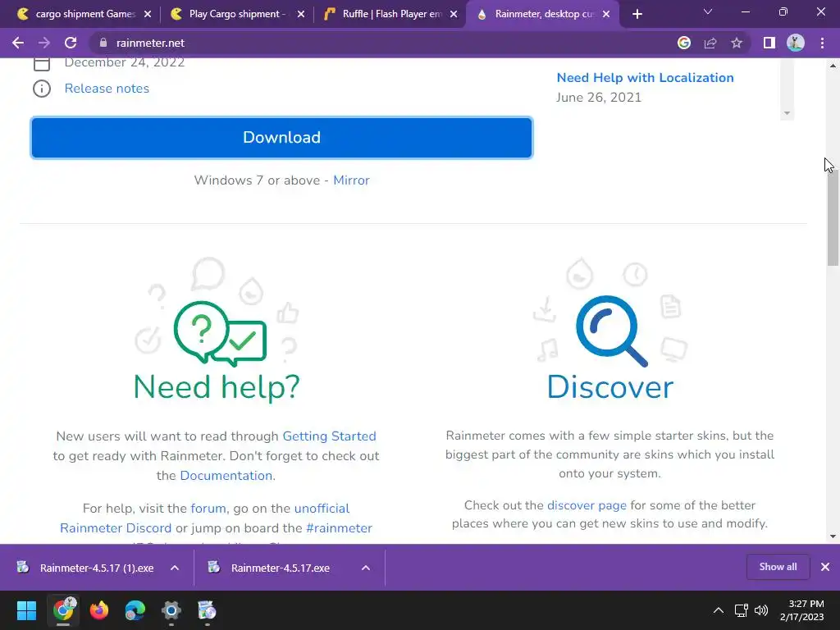Viewport: 840px width, 630px height.
Task: Open the tab search chevron
Action: [x=708, y=11]
